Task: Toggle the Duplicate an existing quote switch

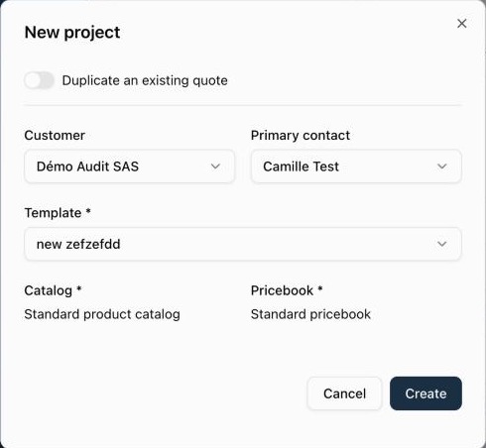Action: tap(39, 80)
